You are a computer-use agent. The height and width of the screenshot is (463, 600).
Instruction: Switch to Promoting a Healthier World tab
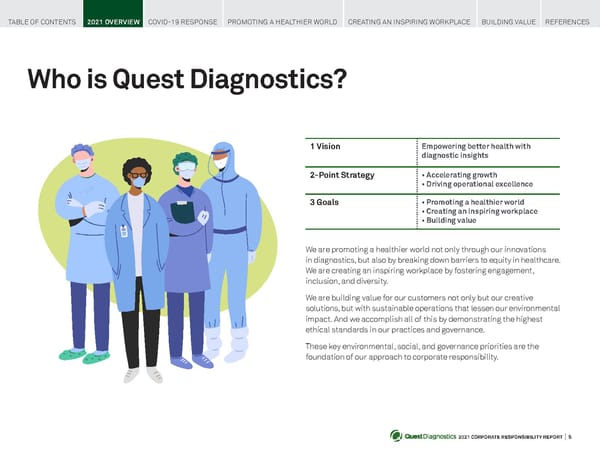(283, 20)
